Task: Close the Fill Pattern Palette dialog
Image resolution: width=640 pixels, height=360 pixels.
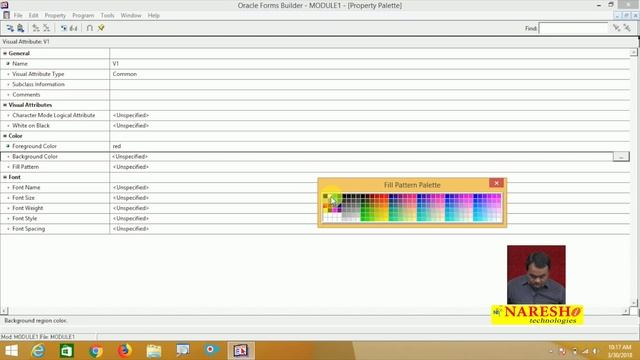Action: pos(496,183)
